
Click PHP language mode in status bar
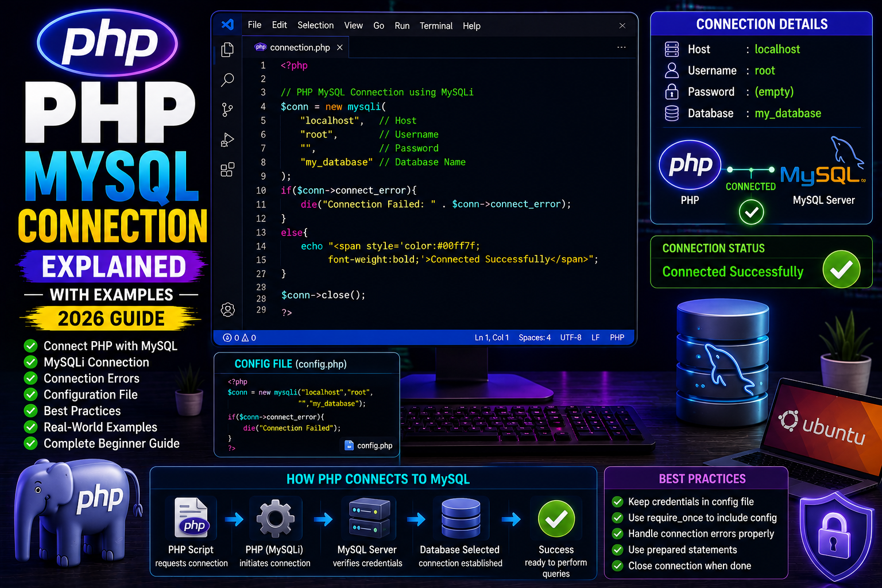click(x=617, y=338)
